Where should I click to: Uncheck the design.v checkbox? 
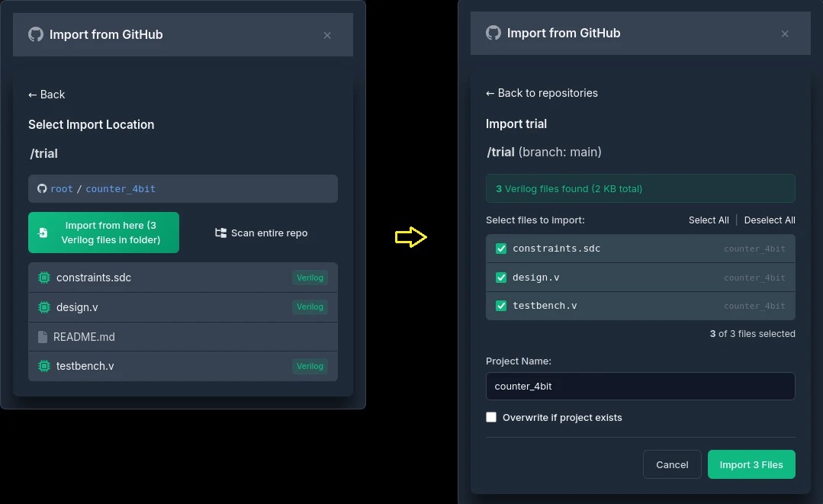(501, 278)
